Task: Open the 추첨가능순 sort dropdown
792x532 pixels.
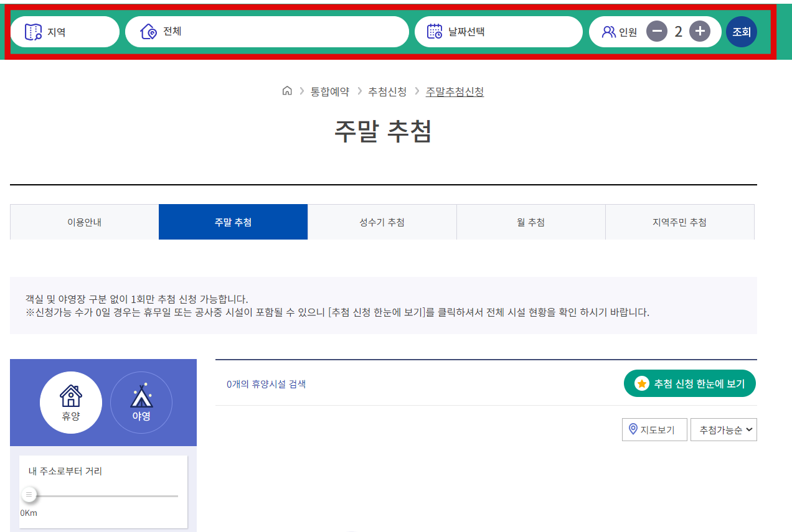Action: click(724, 429)
